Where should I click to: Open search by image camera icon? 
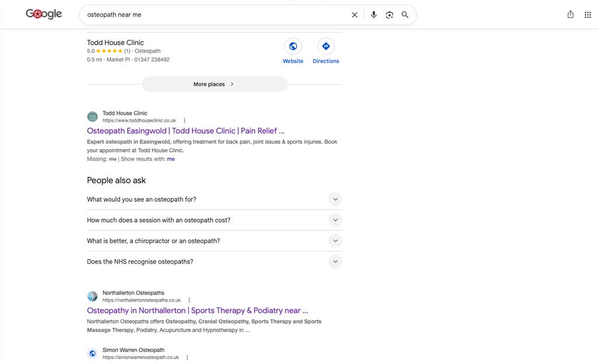(x=390, y=15)
